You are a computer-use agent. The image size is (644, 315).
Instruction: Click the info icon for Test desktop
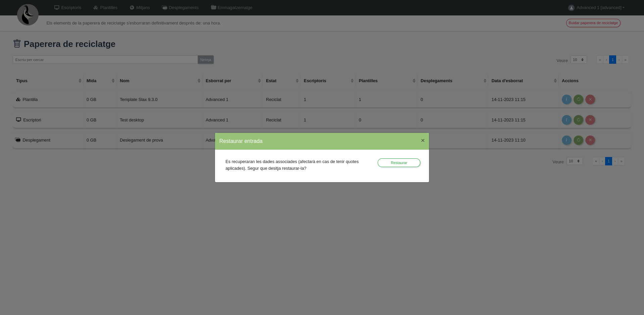566,120
